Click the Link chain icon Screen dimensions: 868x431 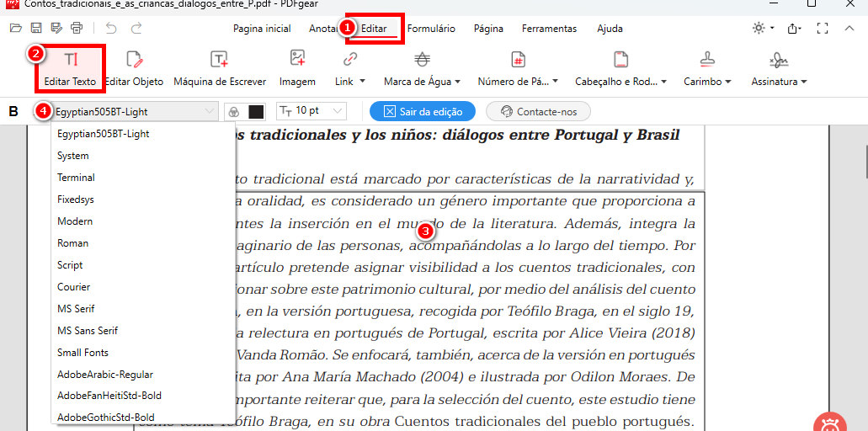point(350,59)
